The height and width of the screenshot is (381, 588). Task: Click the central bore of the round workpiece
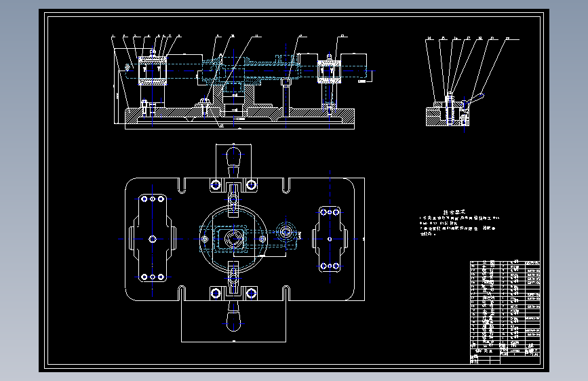click(233, 239)
